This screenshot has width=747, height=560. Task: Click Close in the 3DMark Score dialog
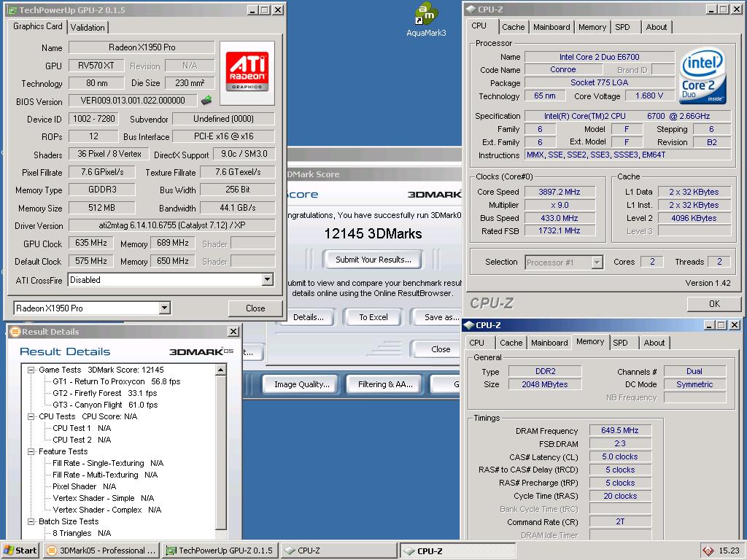(x=436, y=349)
